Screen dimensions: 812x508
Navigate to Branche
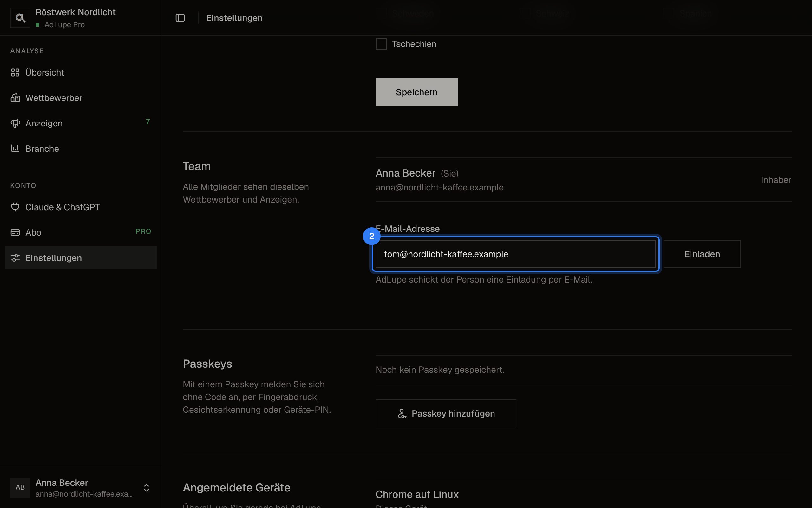coord(81,149)
